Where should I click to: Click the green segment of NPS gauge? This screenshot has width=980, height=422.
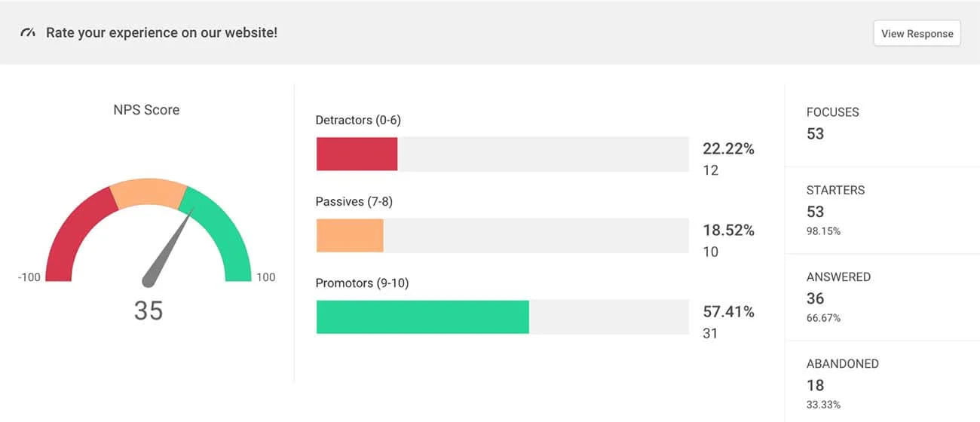(225, 234)
